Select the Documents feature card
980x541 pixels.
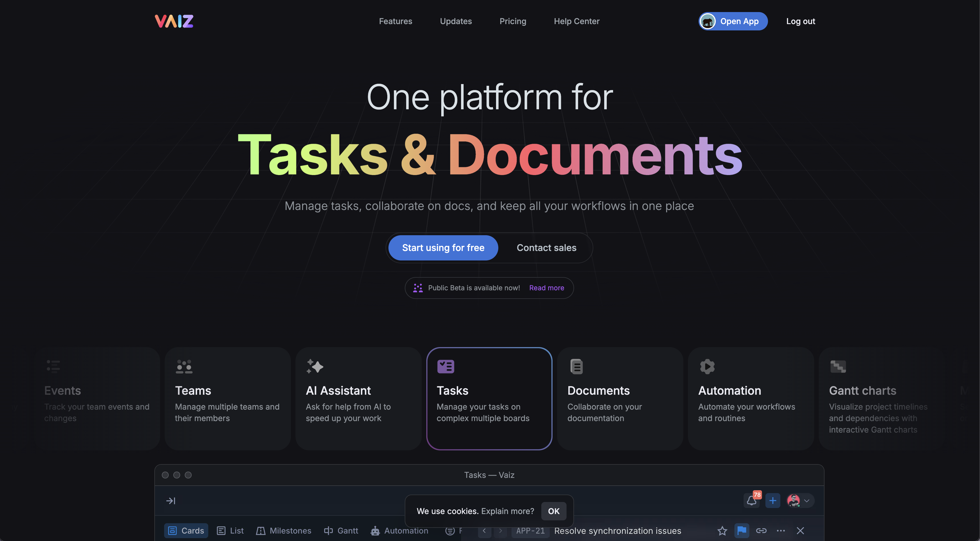(x=620, y=398)
